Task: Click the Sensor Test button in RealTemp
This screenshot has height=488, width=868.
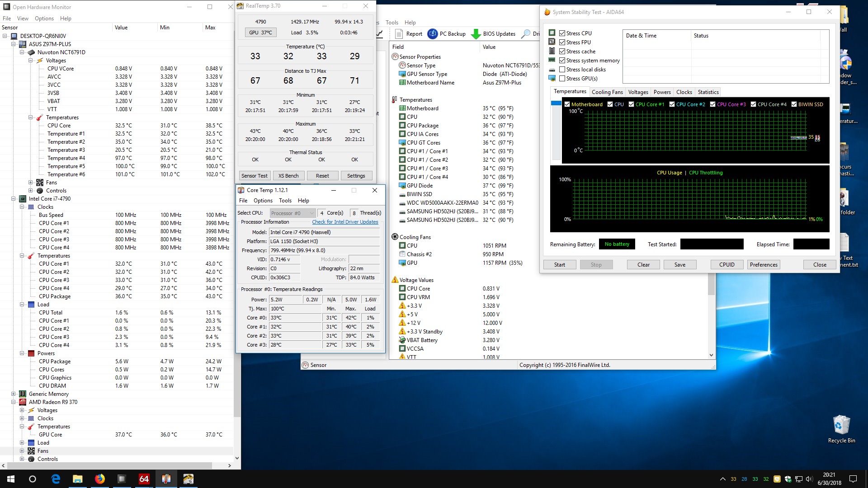Action: (254, 176)
